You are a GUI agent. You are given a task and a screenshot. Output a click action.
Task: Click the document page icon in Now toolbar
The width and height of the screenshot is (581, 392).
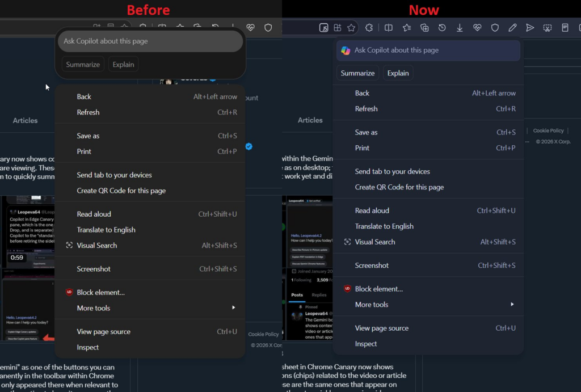coord(565,28)
